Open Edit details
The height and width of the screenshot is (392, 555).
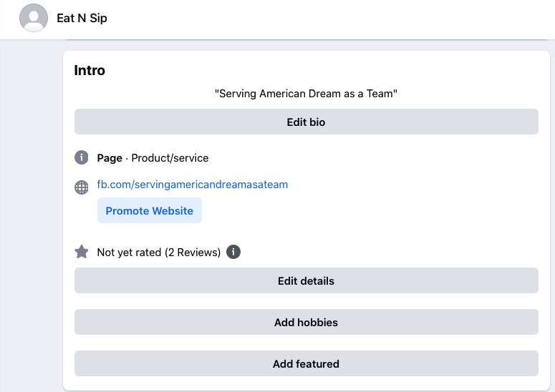click(306, 280)
